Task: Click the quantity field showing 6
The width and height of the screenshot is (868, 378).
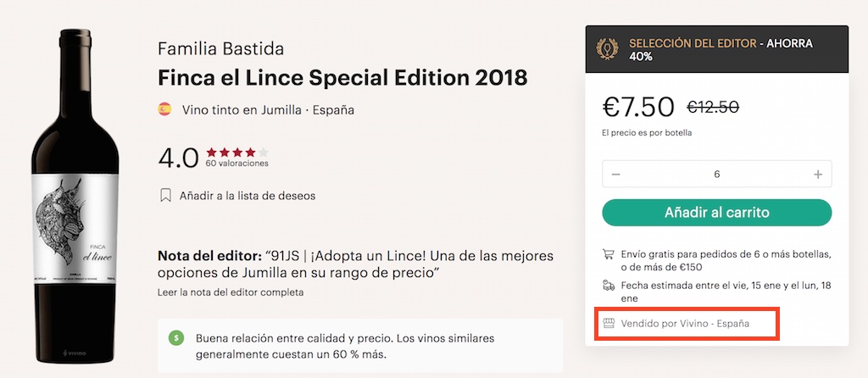Action: pos(717,175)
